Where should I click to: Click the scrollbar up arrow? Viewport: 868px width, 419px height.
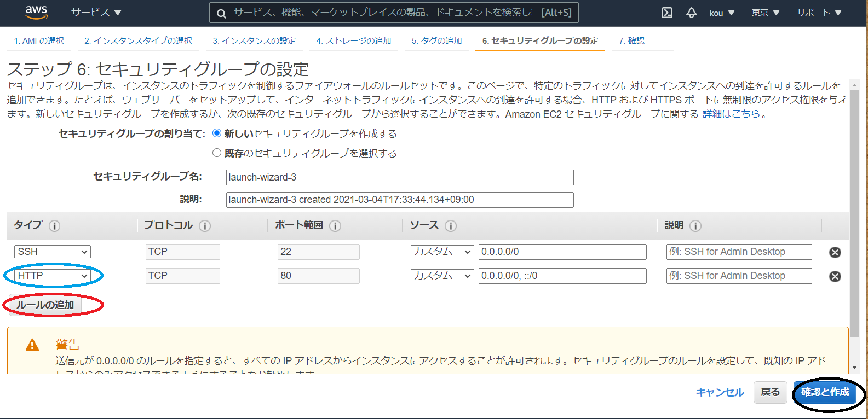pyautogui.click(x=854, y=85)
